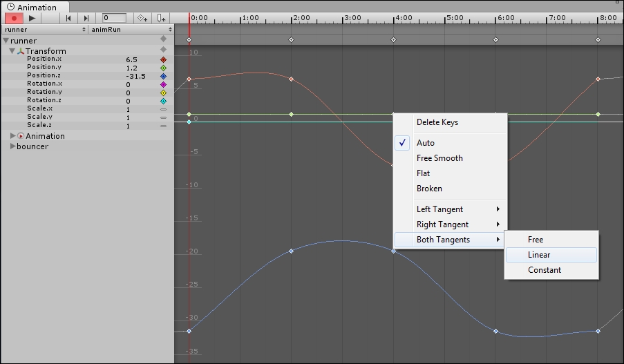
Task: Click the magenta Rotation.x curve diamond
Action: (x=163, y=85)
